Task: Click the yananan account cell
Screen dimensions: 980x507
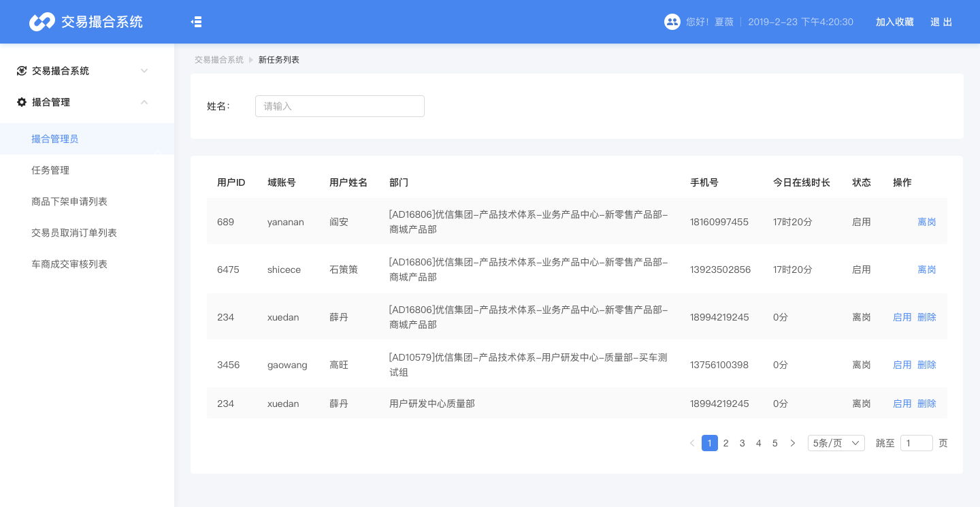Action: point(286,222)
